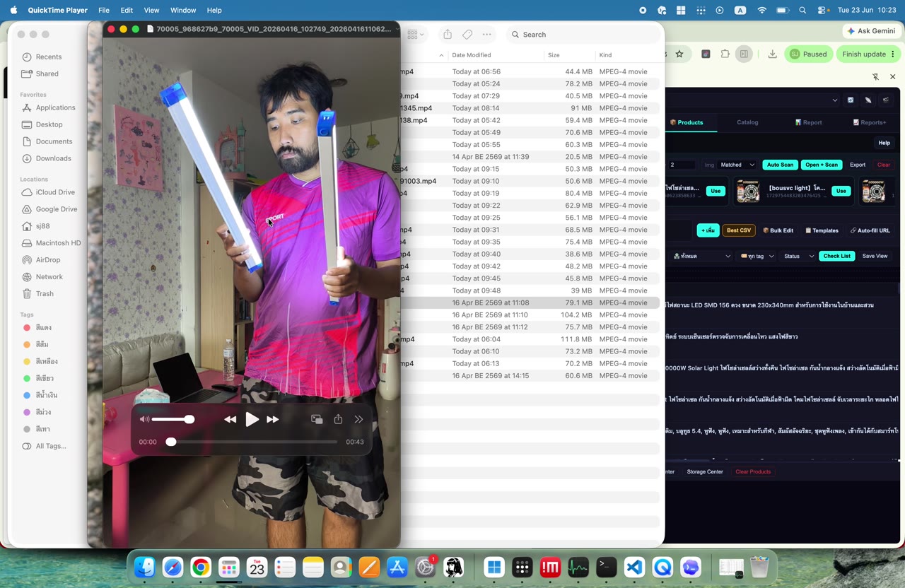Click the Auto Scan button

click(x=780, y=165)
